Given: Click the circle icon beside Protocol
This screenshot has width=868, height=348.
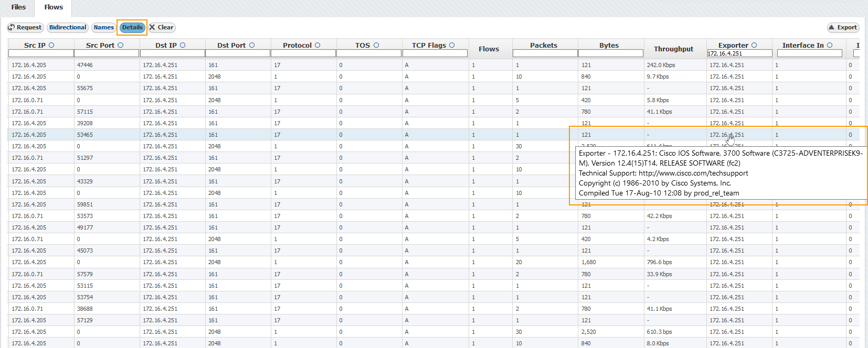Looking at the screenshot, I should coord(317,45).
